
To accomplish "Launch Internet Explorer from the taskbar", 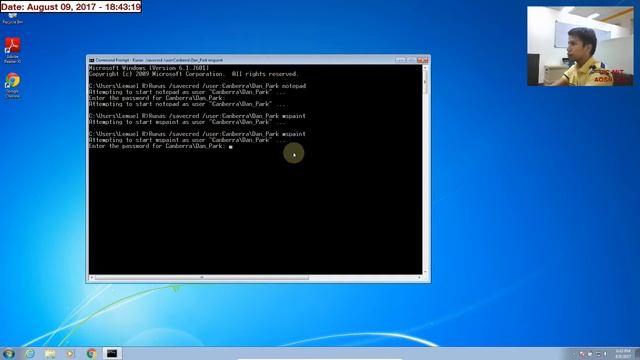I will coord(30,353).
